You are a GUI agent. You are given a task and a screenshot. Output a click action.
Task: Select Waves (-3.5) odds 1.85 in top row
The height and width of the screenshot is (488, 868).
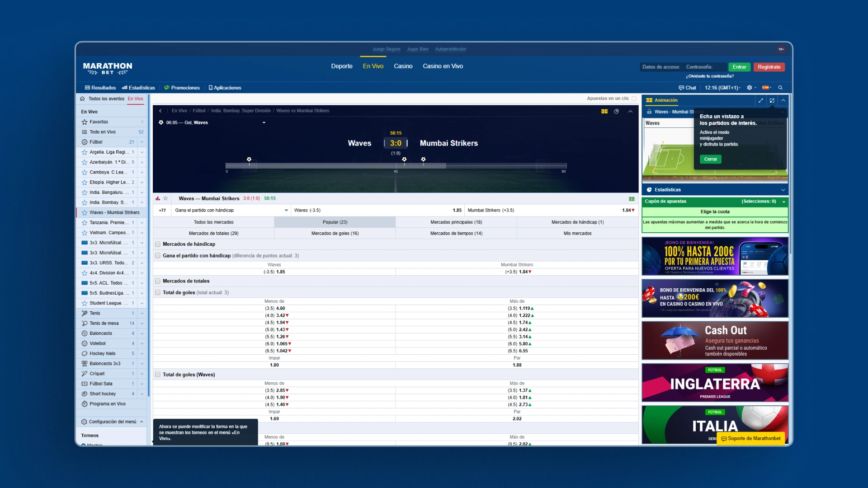click(x=377, y=210)
